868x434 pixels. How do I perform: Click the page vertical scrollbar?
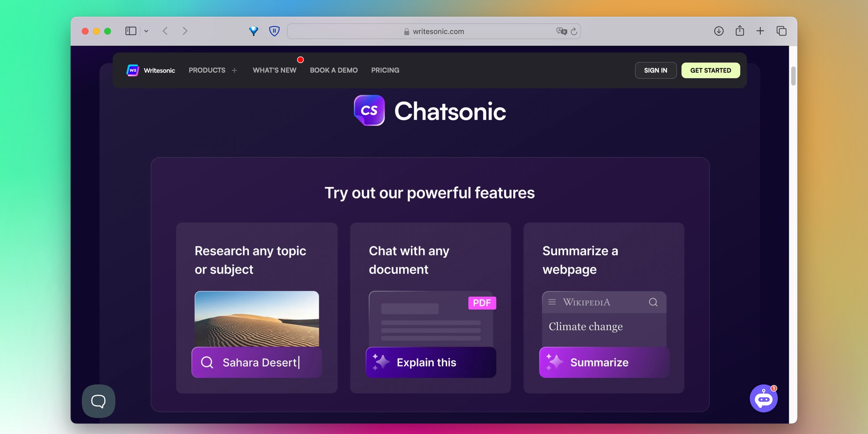point(793,76)
